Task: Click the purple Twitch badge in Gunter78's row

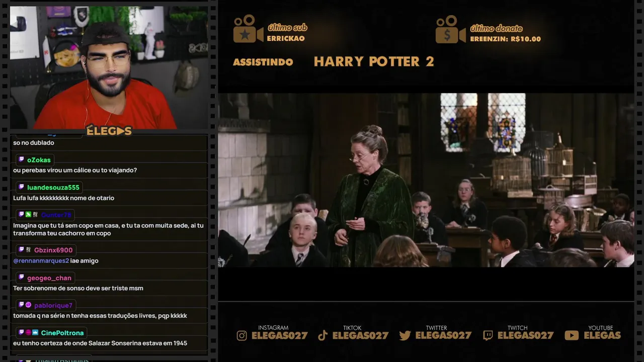Action: pyautogui.click(x=21, y=214)
